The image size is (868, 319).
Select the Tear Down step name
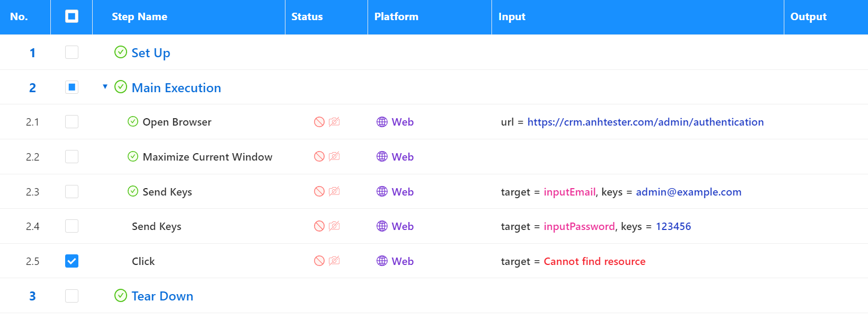coord(162,296)
